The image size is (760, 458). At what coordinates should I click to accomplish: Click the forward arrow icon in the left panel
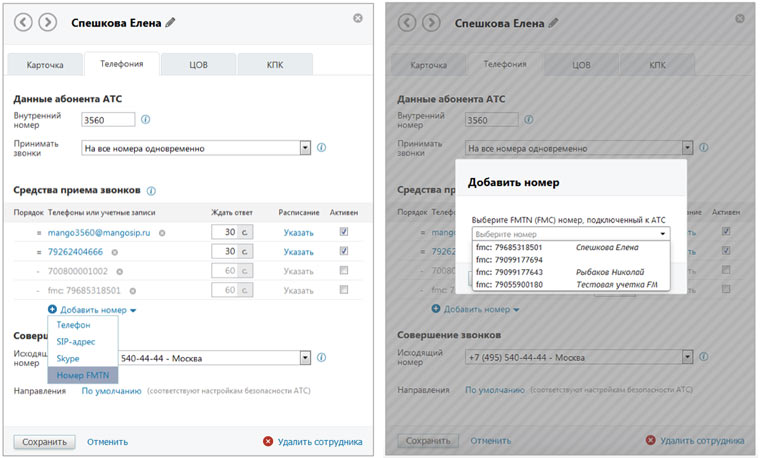click(47, 23)
